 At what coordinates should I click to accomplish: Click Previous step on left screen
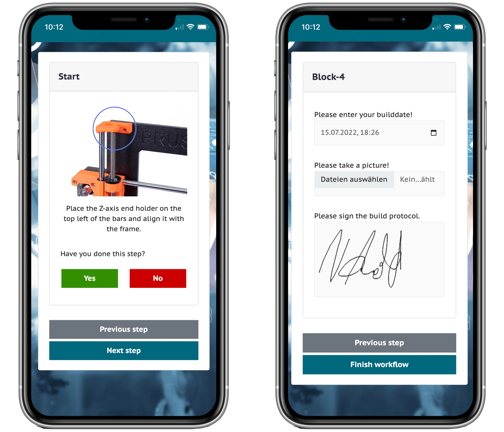[123, 330]
